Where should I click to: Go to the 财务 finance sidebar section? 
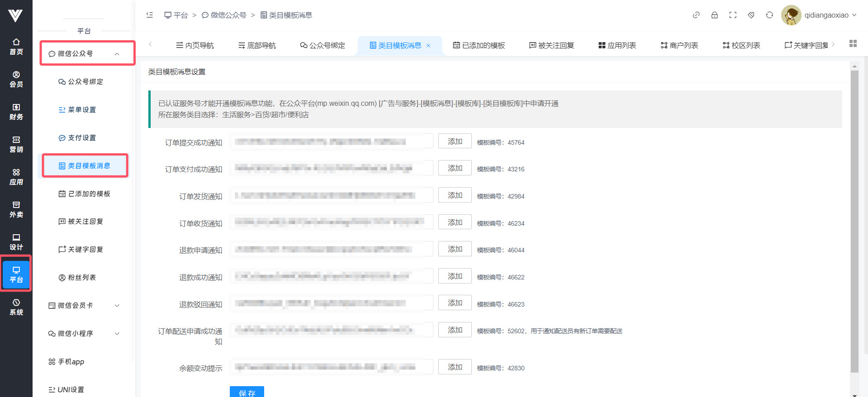tap(16, 112)
